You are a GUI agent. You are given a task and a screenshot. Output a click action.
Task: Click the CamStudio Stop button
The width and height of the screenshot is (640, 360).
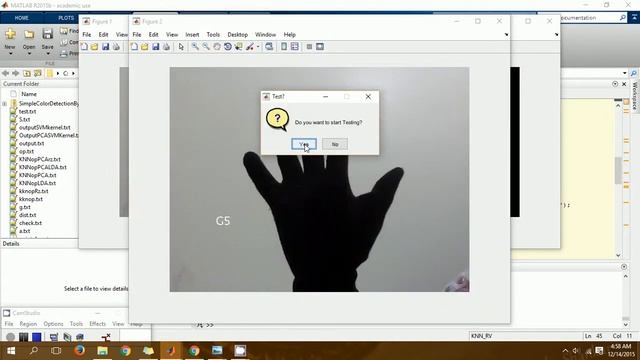click(37, 337)
